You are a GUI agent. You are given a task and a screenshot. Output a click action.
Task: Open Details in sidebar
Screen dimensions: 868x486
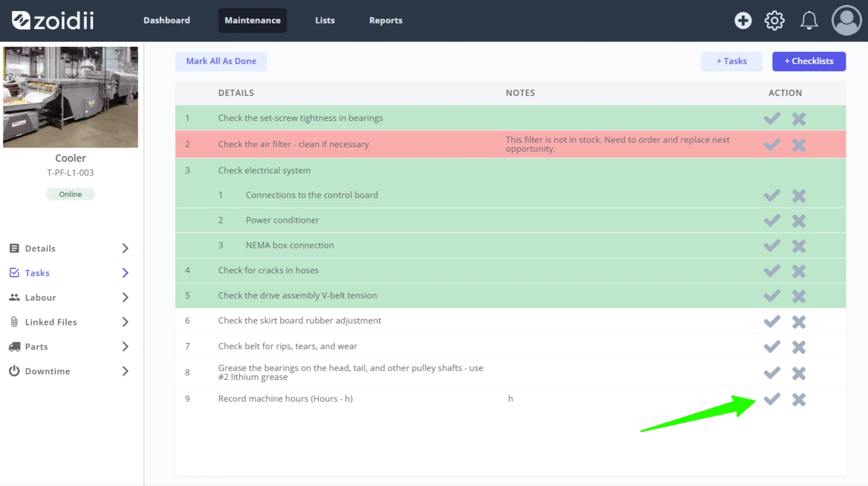40,248
